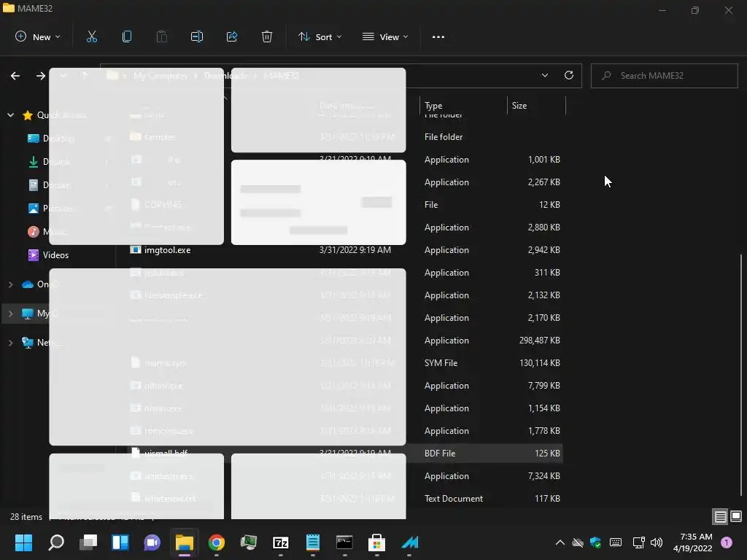Click the 130,114 KB size value
Viewport: 747px width, 560px height.
point(539,363)
